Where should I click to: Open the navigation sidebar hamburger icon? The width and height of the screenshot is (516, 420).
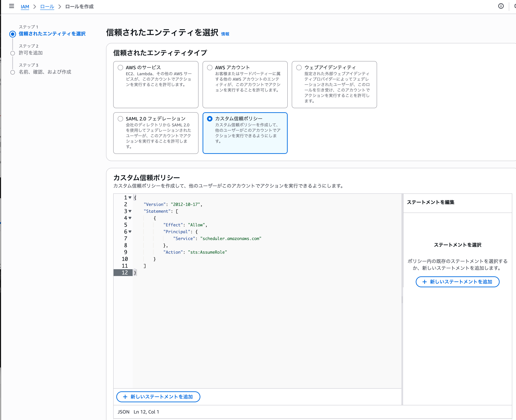[x=11, y=6]
